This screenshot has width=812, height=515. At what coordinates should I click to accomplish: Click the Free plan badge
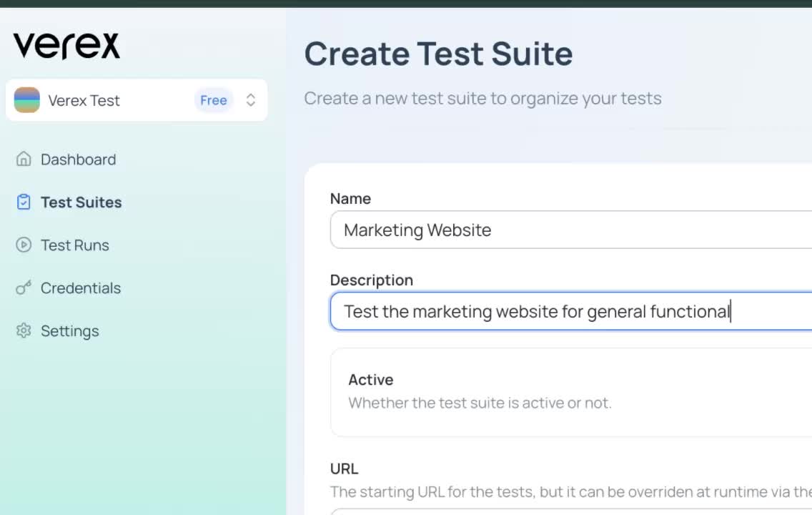(x=213, y=100)
